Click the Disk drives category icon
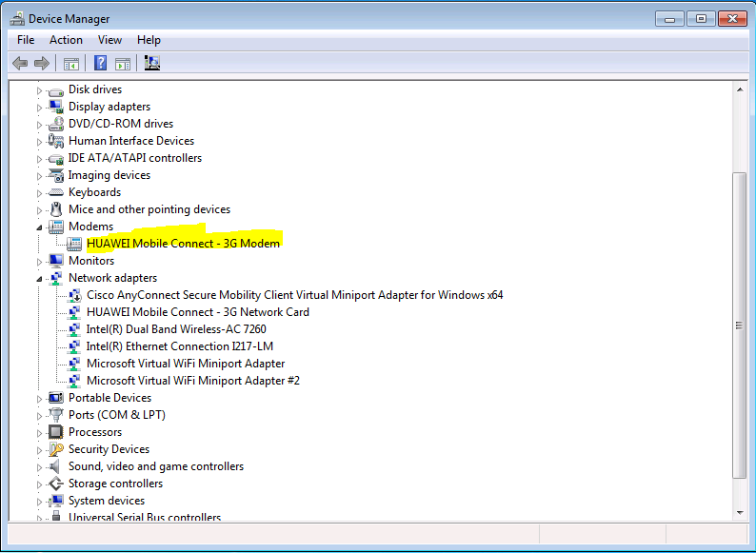The height and width of the screenshot is (553, 756). coord(56,90)
